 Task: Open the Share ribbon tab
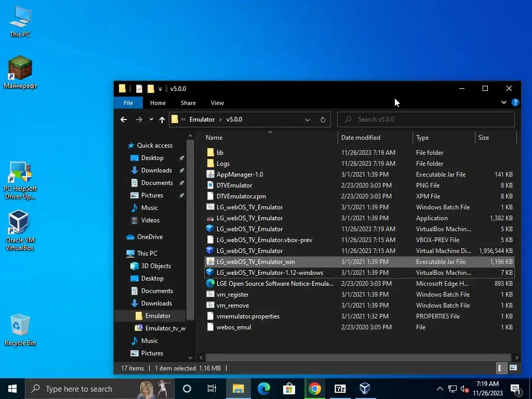[188, 103]
